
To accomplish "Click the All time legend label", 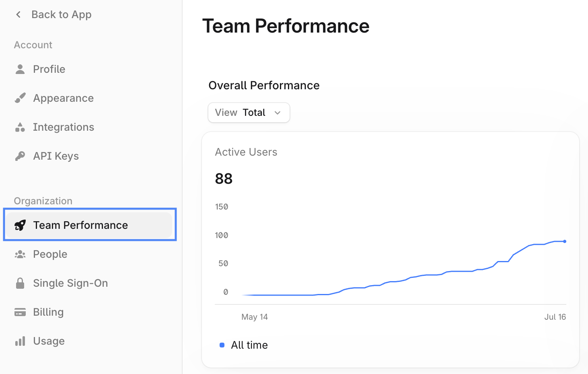I will (x=249, y=345).
